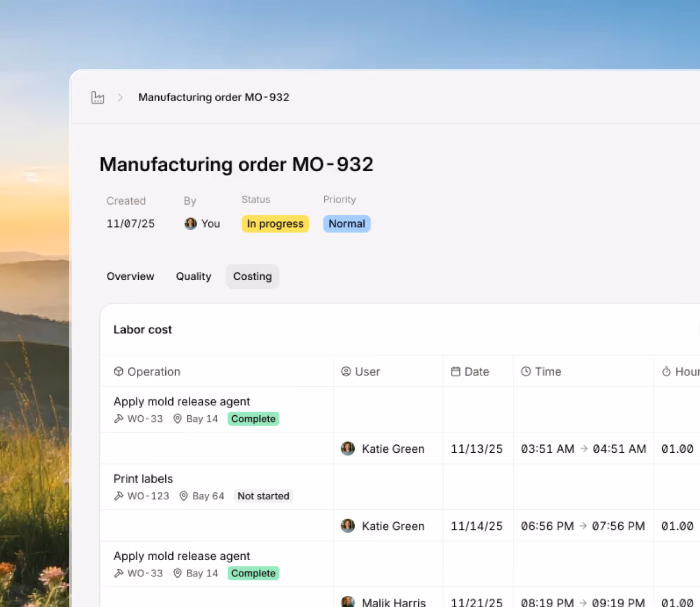Click the breadcrumb chevron separator
The image size is (700, 607).
120,97
